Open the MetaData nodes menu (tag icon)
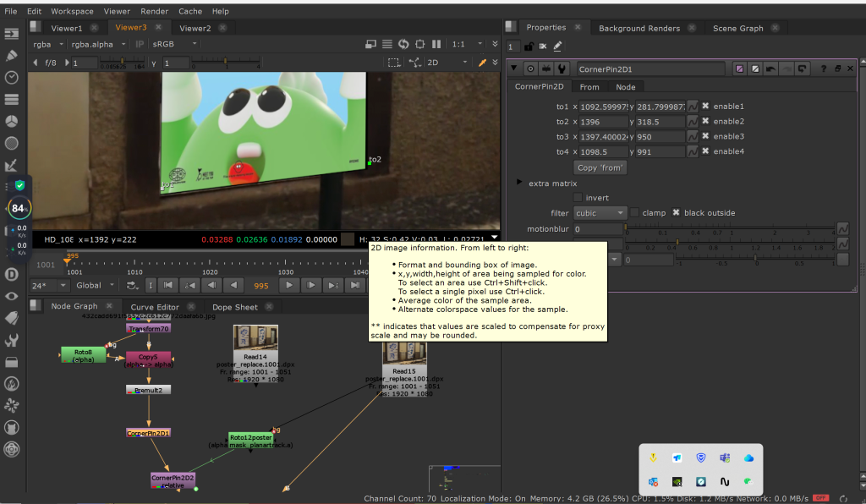 coord(12,318)
